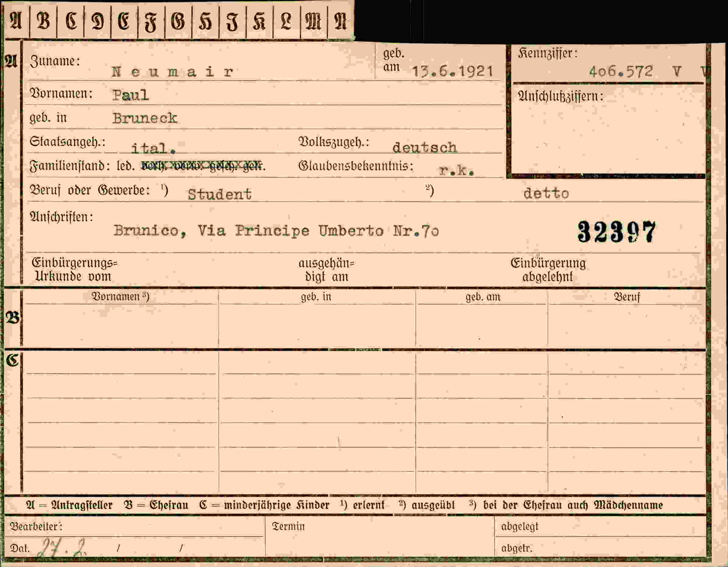Select the ethnicity value 'deutsch'
The image size is (728, 567).
(x=424, y=147)
